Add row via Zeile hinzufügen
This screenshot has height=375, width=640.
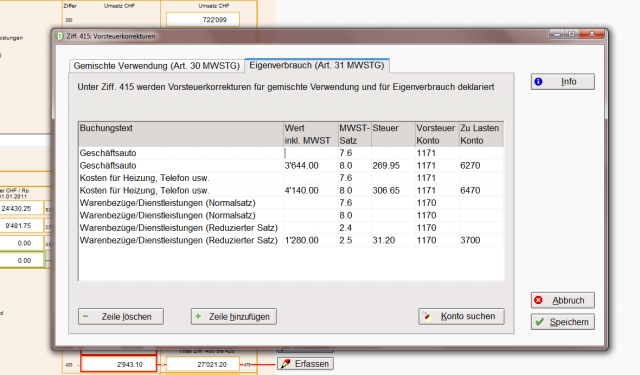point(233,316)
